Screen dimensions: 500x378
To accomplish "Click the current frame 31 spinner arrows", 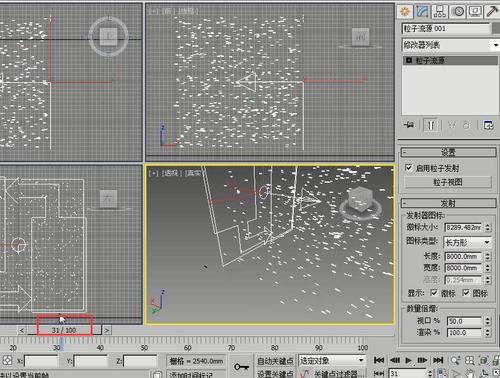I will [430, 374].
